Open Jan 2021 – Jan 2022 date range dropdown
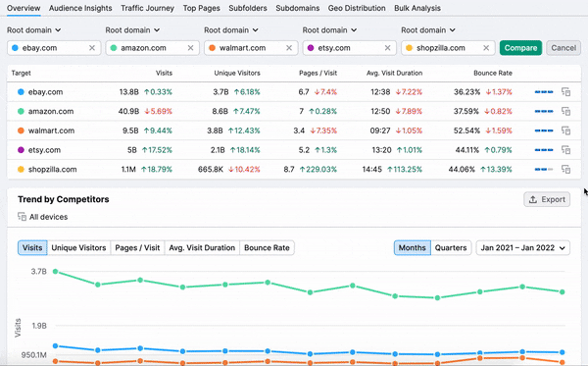Viewport: 588px width, 366px height. tap(522, 247)
